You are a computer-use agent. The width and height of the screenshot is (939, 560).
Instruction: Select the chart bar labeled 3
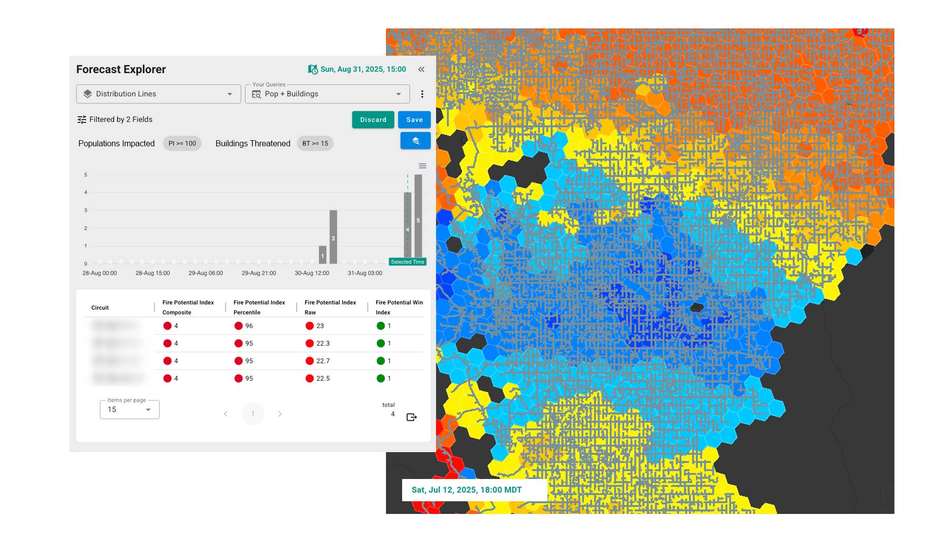click(x=333, y=237)
